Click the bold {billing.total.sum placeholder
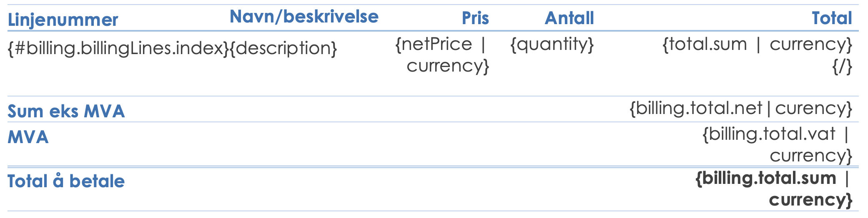 766,178
